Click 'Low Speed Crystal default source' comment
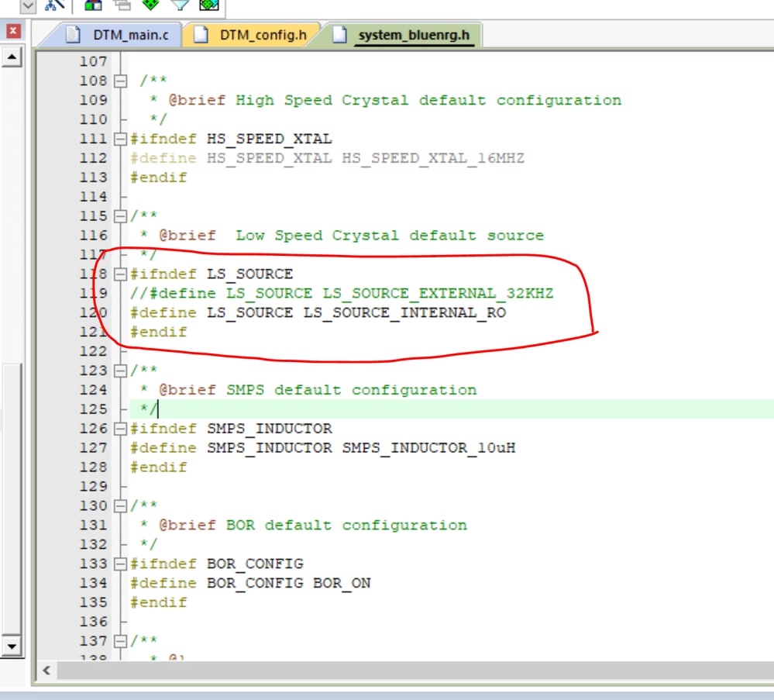The image size is (774, 700). coord(390,236)
